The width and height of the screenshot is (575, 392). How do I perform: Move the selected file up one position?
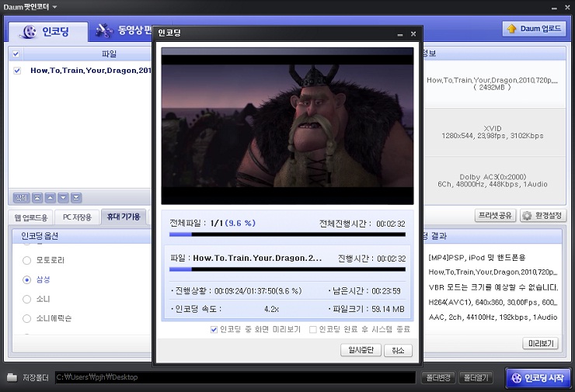[51, 198]
